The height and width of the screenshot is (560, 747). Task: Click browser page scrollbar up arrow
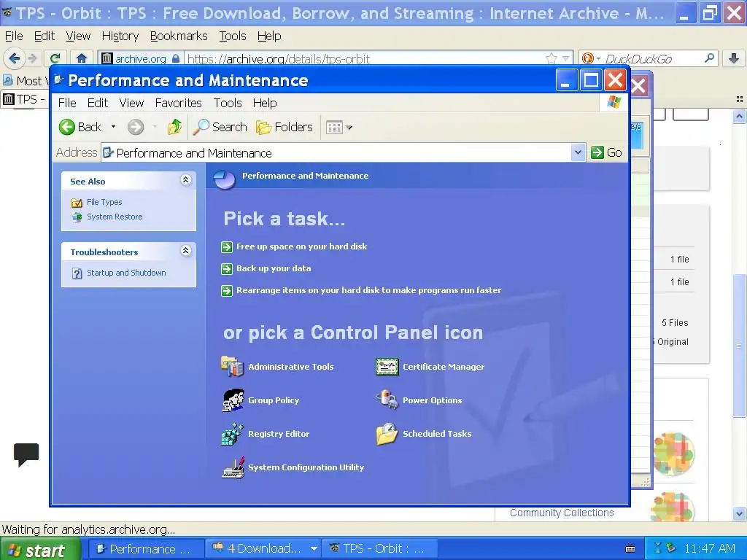click(x=739, y=116)
